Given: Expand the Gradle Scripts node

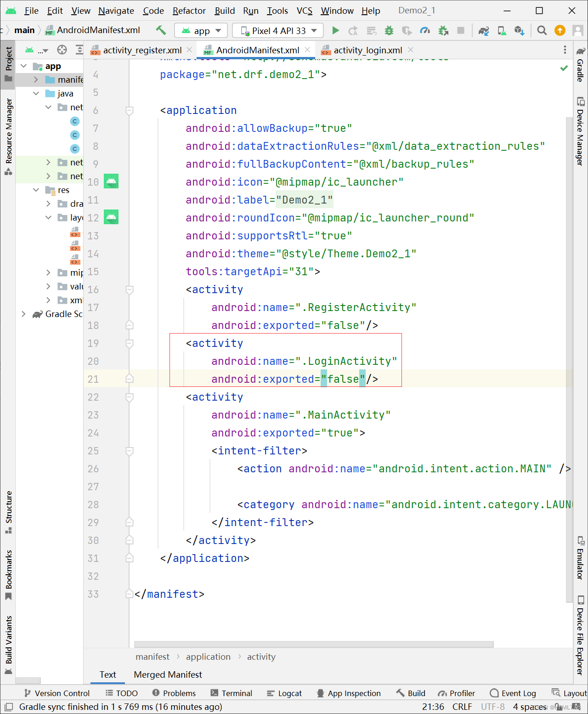Looking at the screenshot, I should coord(24,314).
